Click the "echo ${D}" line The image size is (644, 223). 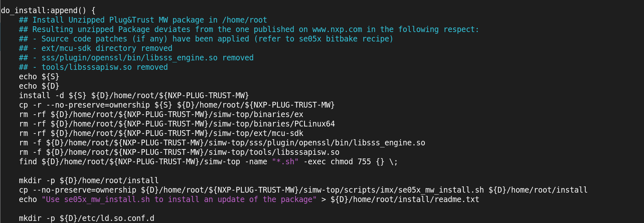point(39,86)
